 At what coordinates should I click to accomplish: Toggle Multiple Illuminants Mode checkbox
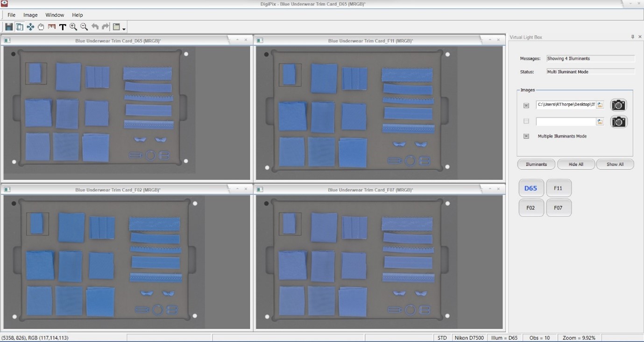tap(526, 136)
